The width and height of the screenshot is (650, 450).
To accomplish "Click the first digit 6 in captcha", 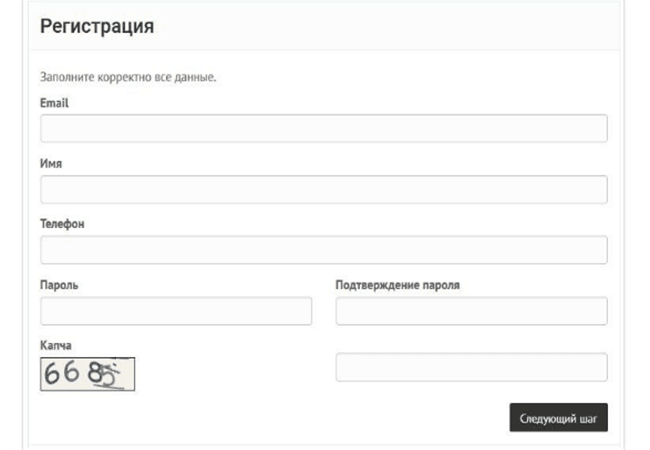I will point(52,373).
